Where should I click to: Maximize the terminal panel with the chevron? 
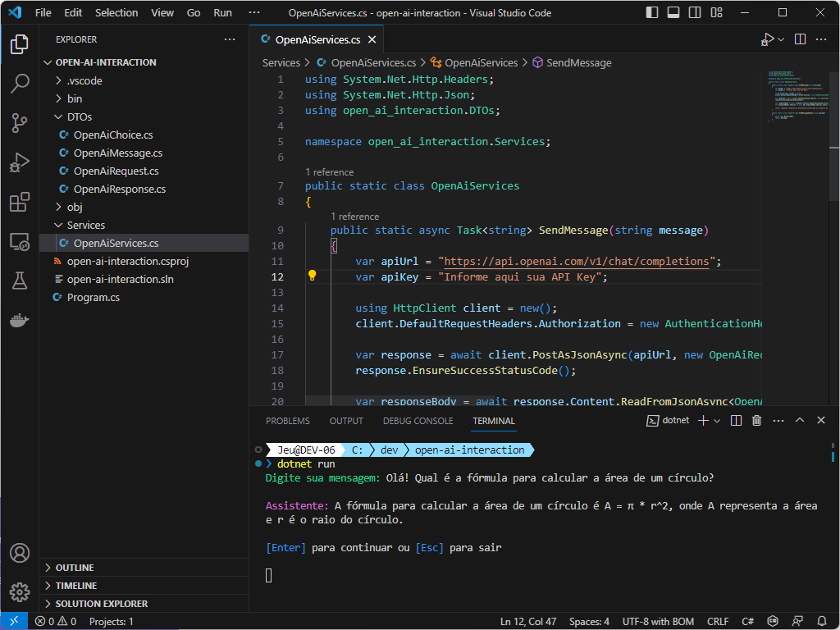(799, 420)
